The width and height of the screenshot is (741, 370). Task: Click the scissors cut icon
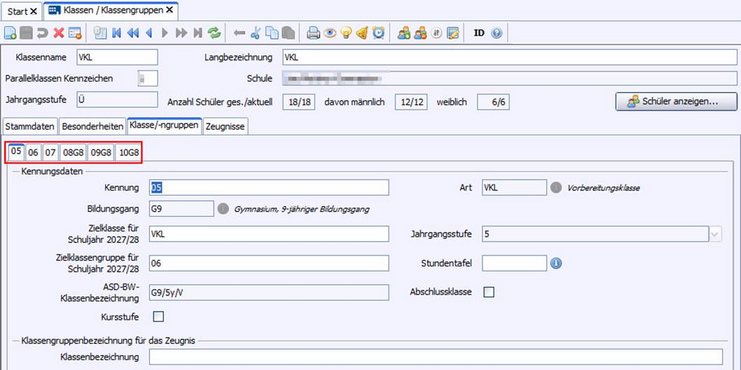pos(256,33)
